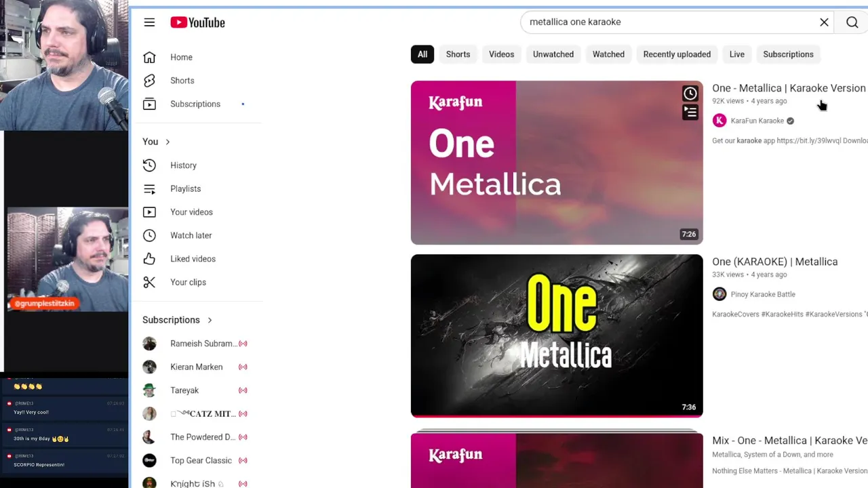868x488 pixels.
Task: Select the Videos filter chip
Action: coord(502,54)
